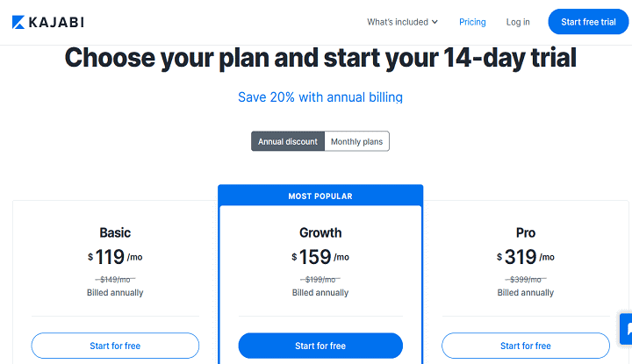The width and height of the screenshot is (632, 364).
Task: Switch to Annual discount billing
Action: (288, 141)
